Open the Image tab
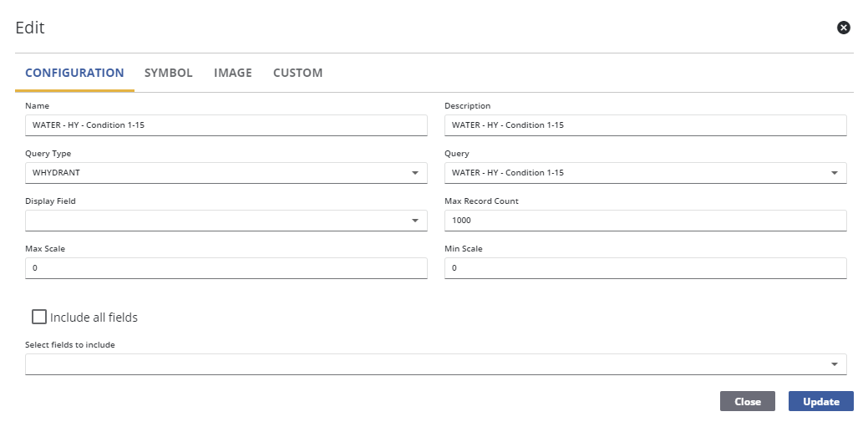The width and height of the screenshot is (868, 432). point(232,73)
